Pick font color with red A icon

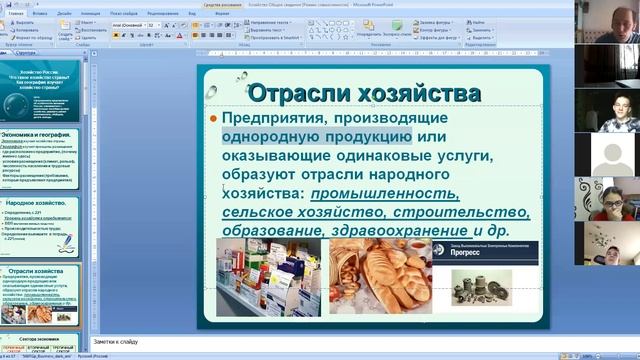click(180, 36)
